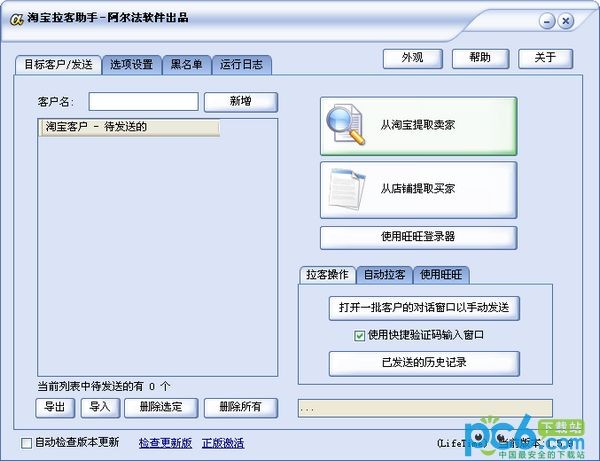This screenshot has width=600, height=461.
Task: Click the status text field showing dots
Action: [425, 408]
